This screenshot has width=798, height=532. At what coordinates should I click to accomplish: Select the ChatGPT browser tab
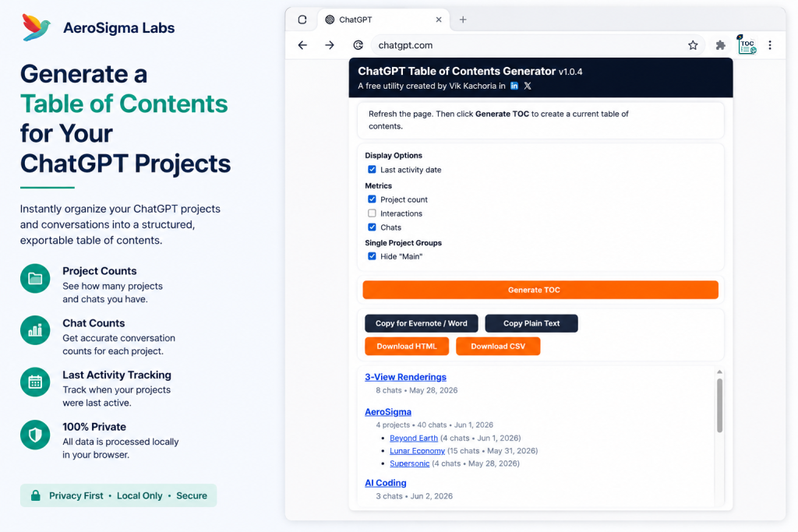pos(383,19)
